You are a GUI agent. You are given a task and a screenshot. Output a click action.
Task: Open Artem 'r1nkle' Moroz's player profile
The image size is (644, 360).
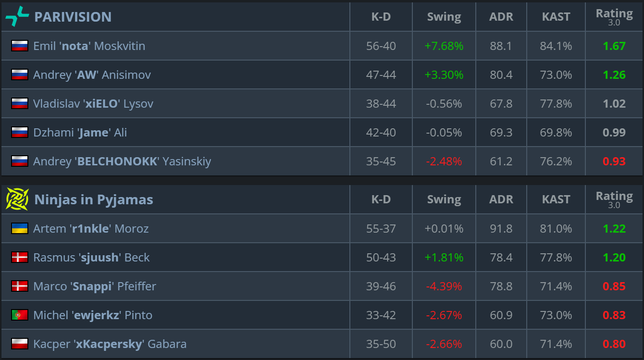click(x=91, y=229)
